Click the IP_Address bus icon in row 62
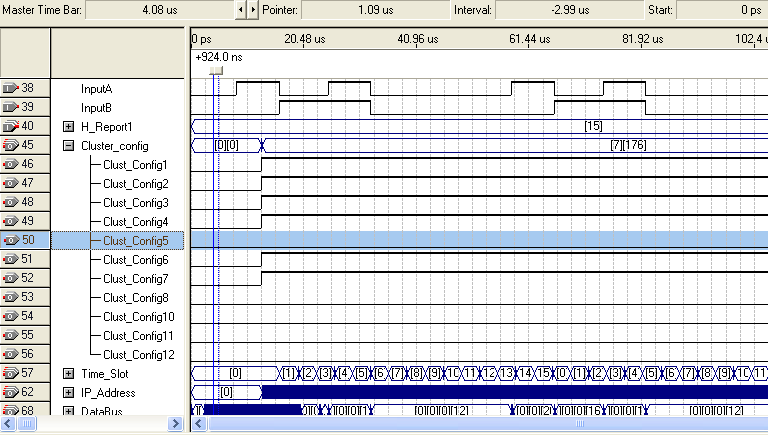This screenshot has height=435, width=768. point(11,392)
